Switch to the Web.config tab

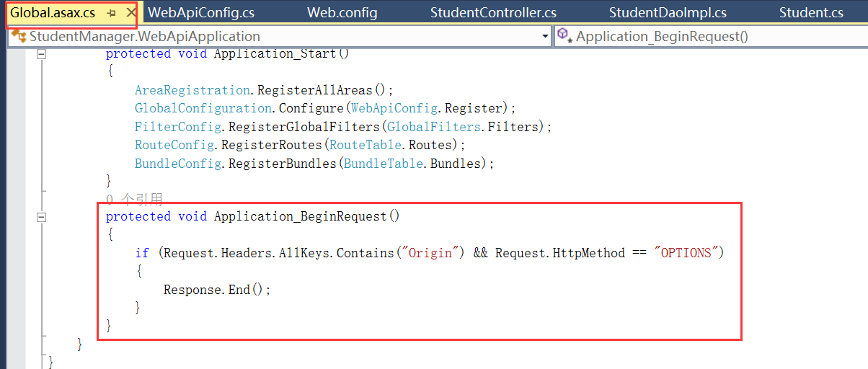338,13
